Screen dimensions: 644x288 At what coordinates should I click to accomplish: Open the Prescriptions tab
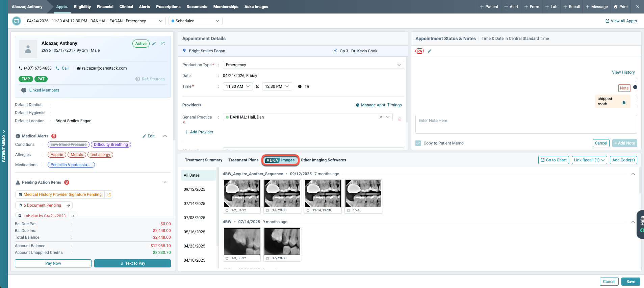168,7
